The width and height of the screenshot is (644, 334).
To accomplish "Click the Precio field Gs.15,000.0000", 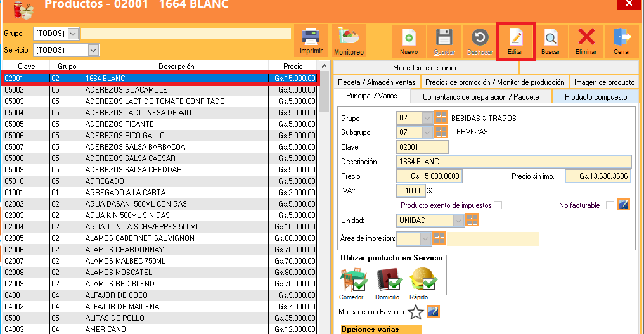I will 429,176.
